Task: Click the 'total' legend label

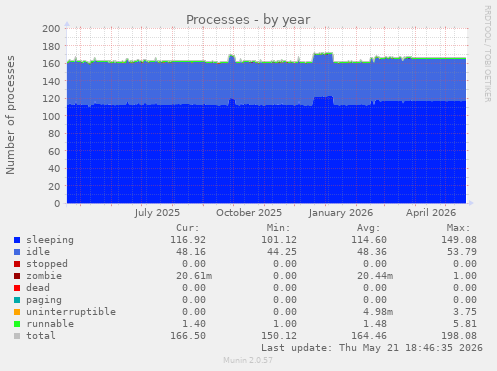Action: click(41, 336)
